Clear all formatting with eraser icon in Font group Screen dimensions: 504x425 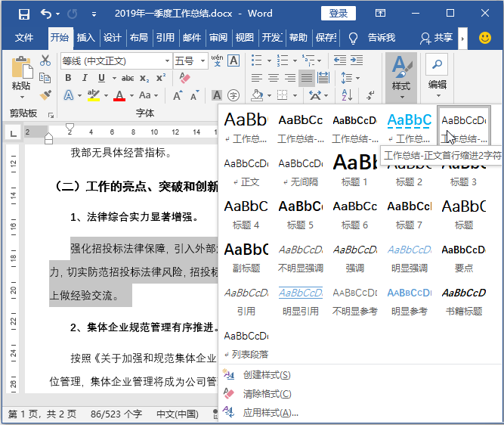click(x=184, y=78)
